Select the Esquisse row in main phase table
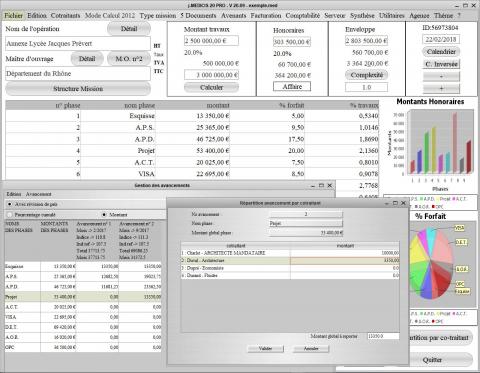This screenshot has width=480, height=373. [192, 116]
